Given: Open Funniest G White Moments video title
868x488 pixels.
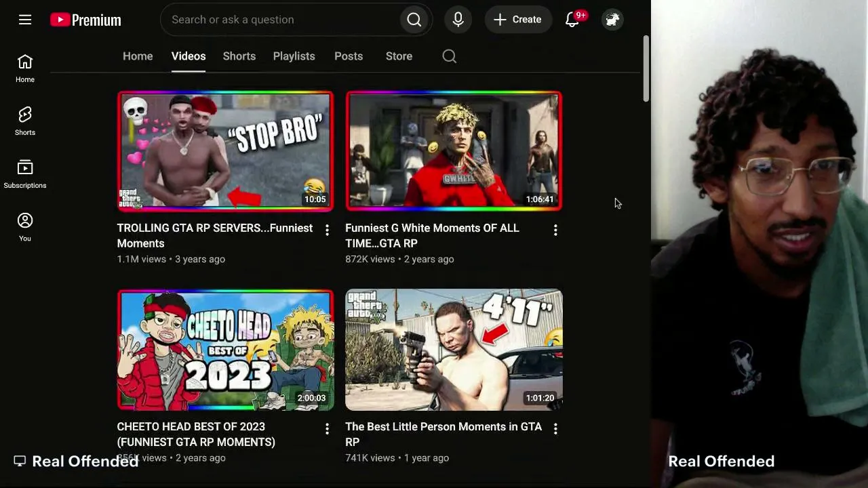Looking at the screenshot, I should coord(432,236).
